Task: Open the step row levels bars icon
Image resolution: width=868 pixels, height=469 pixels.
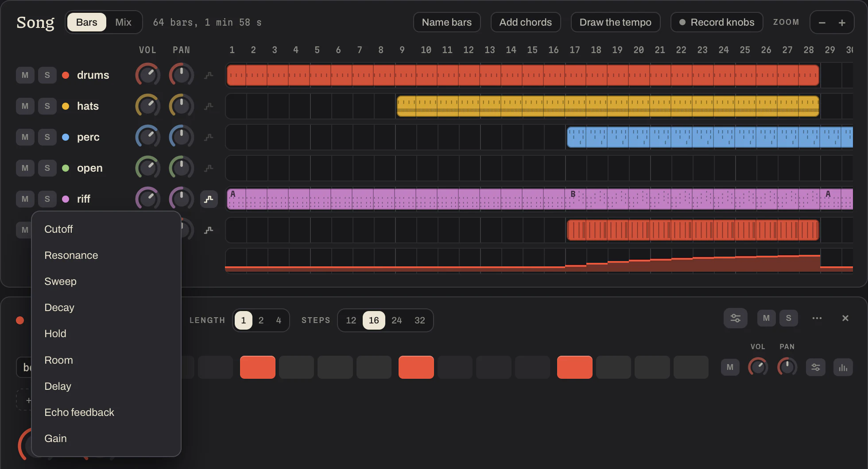Action: pyautogui.click(x=843, y=367)
